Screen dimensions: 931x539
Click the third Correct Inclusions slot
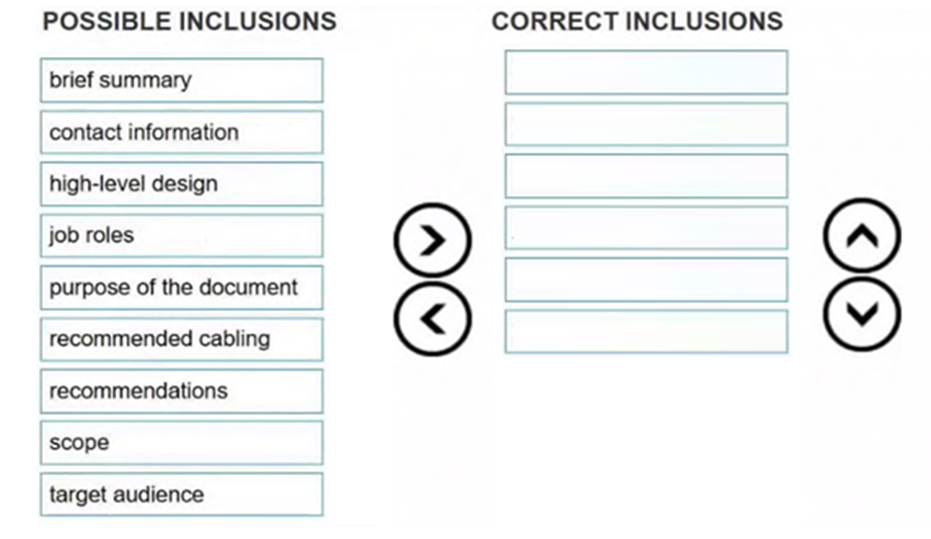pyautogui.click(x=646, y=176)
